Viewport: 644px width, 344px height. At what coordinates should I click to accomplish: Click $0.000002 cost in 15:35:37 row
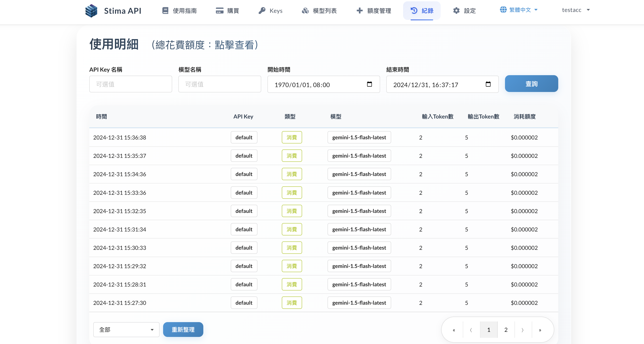point(524,156)
